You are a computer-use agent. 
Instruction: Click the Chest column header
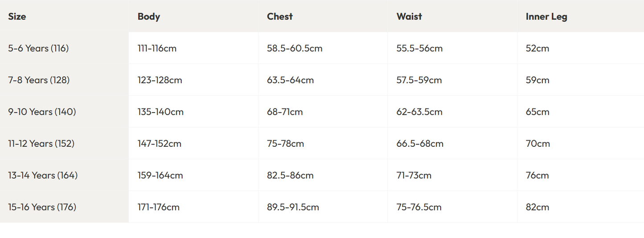(280, 16)
